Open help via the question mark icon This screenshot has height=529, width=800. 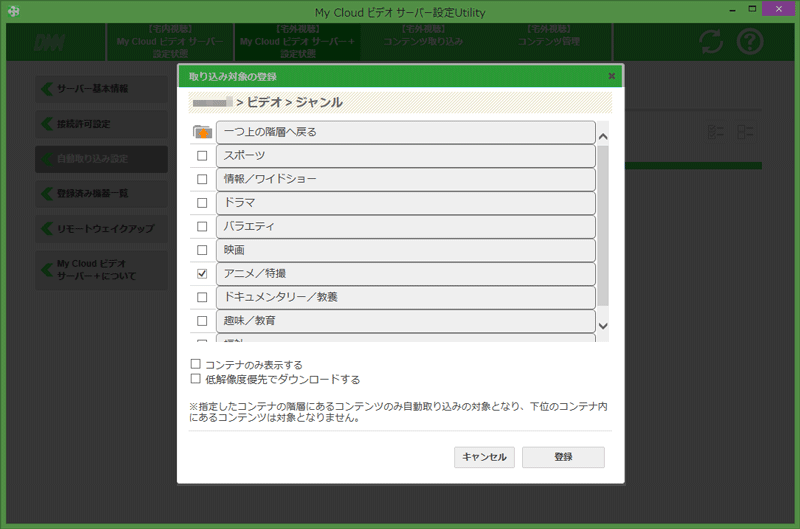pyautogui.click(x=750, y=41)
